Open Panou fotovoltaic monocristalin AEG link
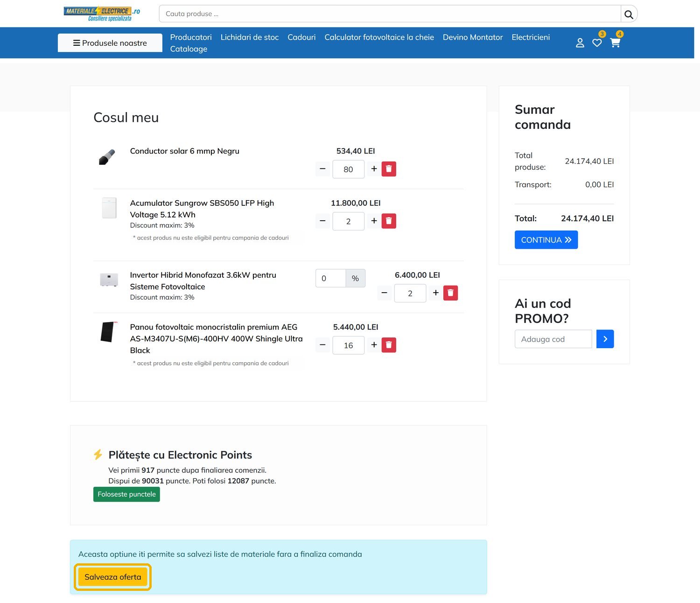This screenshot has height=603, width=700. click(x=216, y=339)
